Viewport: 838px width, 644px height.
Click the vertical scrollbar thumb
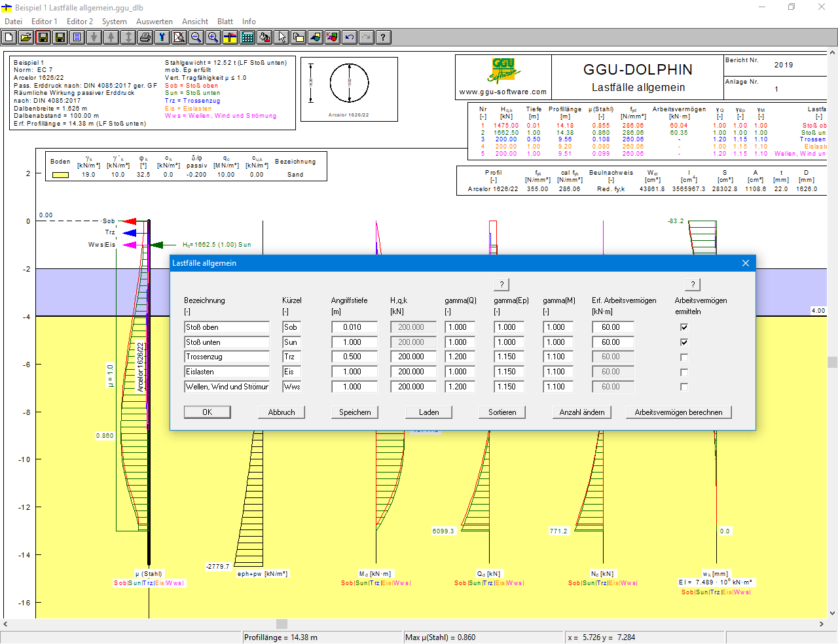[832, 363]
